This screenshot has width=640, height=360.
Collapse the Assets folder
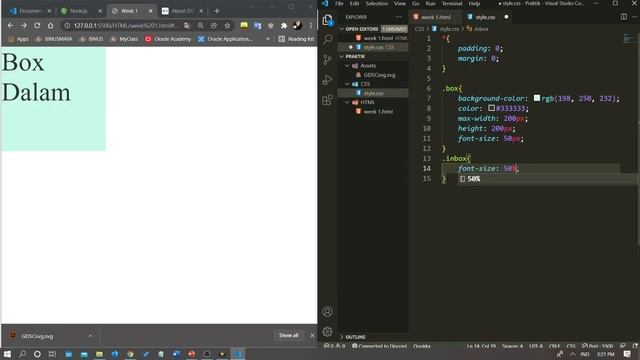pyautogui.click(x=347, y=66)
